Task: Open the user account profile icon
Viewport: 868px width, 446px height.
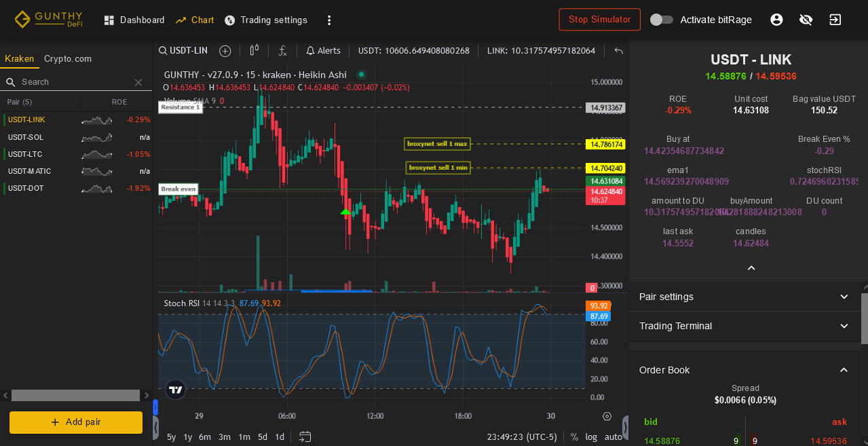Action: (x=776, y=20)
